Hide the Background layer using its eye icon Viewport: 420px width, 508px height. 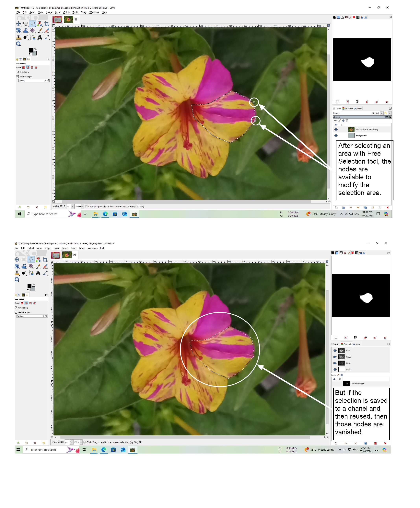336,136
